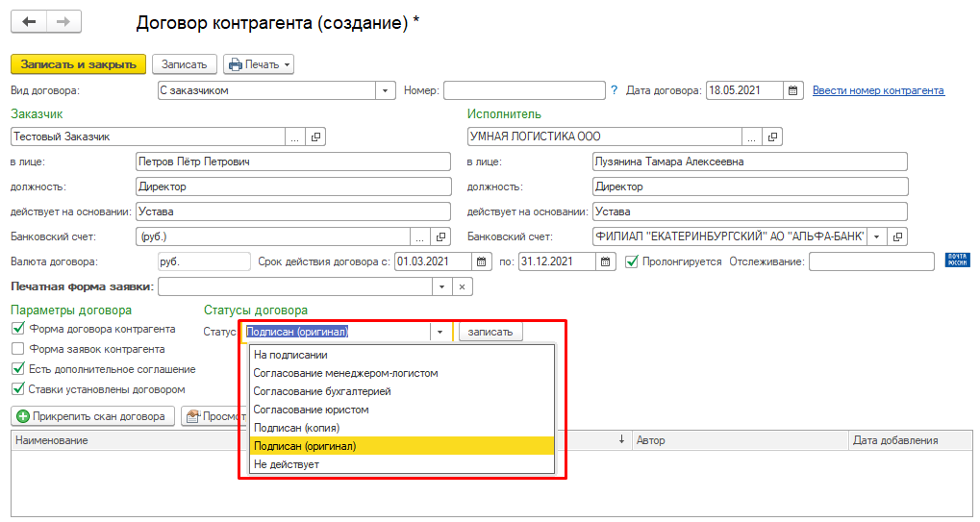The image size is (980, 522).
Task: Click the Прикрепить скан договора button
Action: [x=92, y=416]
